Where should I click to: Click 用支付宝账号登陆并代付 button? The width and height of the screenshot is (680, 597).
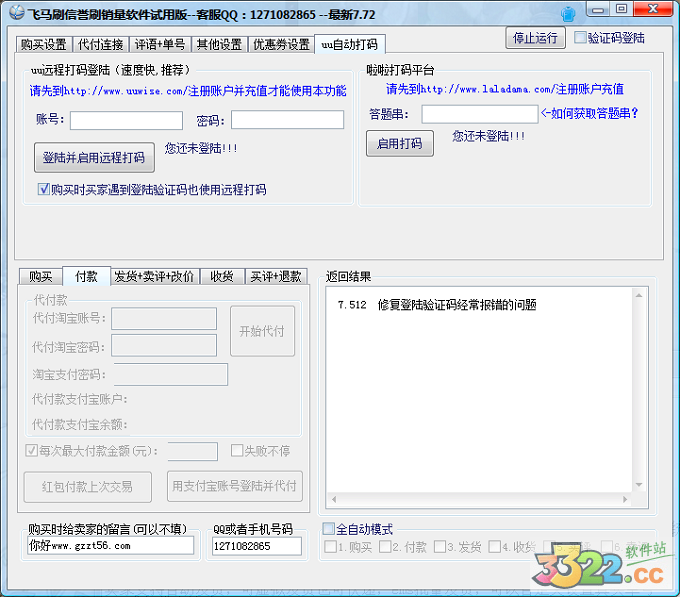[235, 486]
